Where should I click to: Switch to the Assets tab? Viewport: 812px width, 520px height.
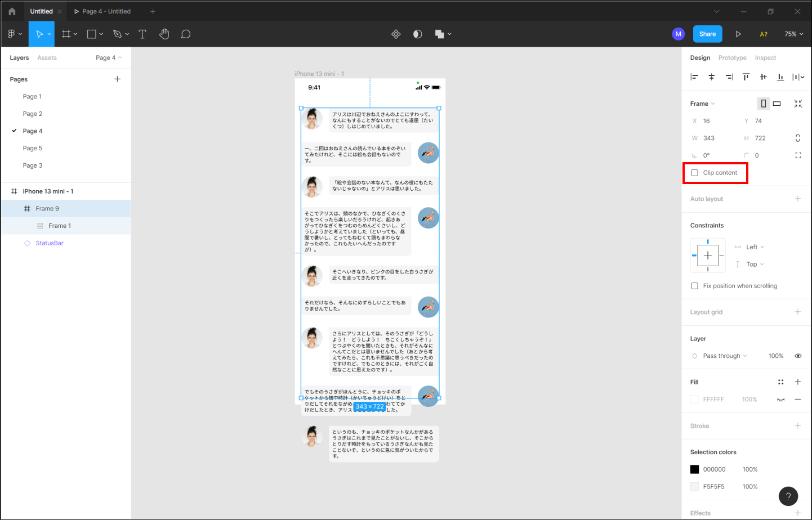pyautogui.click(x=47, y=58)
